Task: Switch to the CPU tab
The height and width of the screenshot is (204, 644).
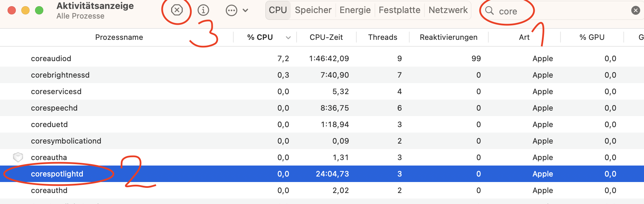Action: (x=278, y=10)
